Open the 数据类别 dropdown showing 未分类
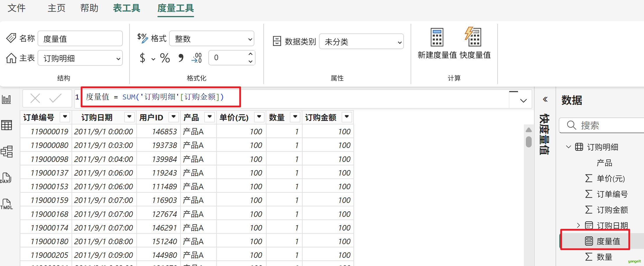The height and width of the screenshot is (266, 644). pos(361,42)
